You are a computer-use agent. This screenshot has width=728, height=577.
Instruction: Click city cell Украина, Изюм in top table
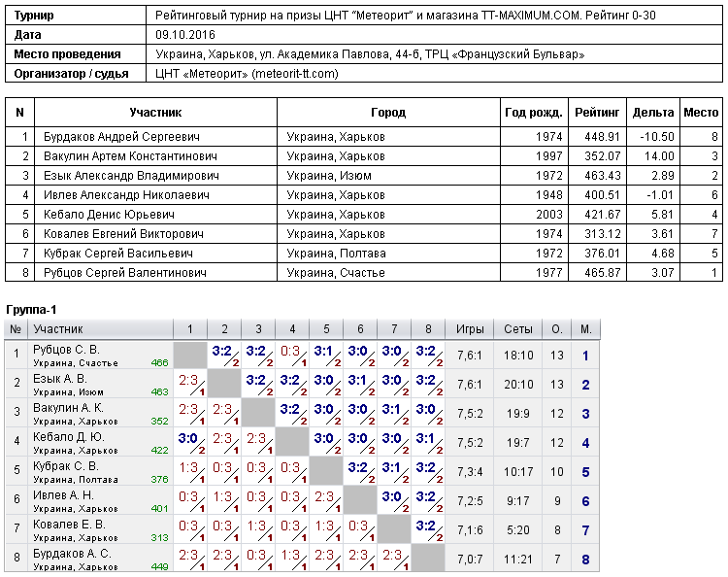[x=329, y=176]
